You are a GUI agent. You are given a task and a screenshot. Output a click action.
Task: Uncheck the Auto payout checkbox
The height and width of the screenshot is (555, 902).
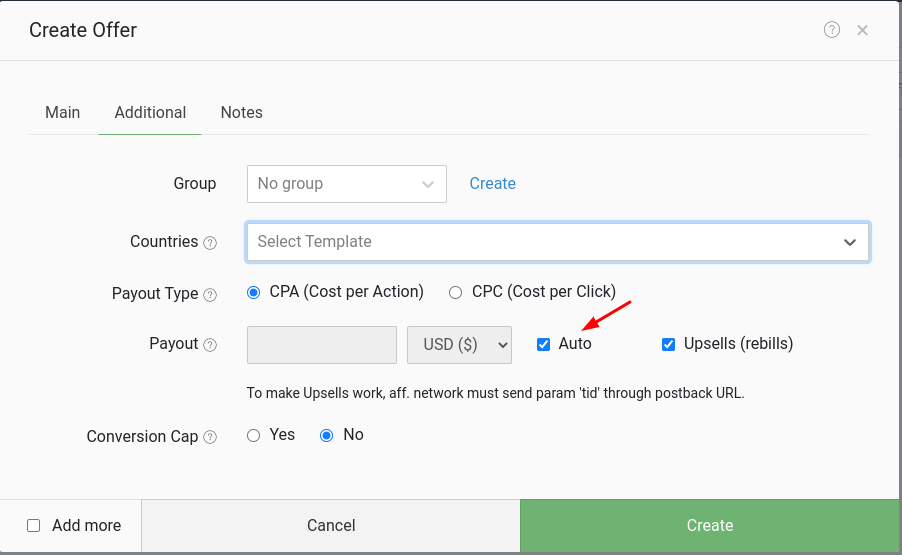[543, 344]
